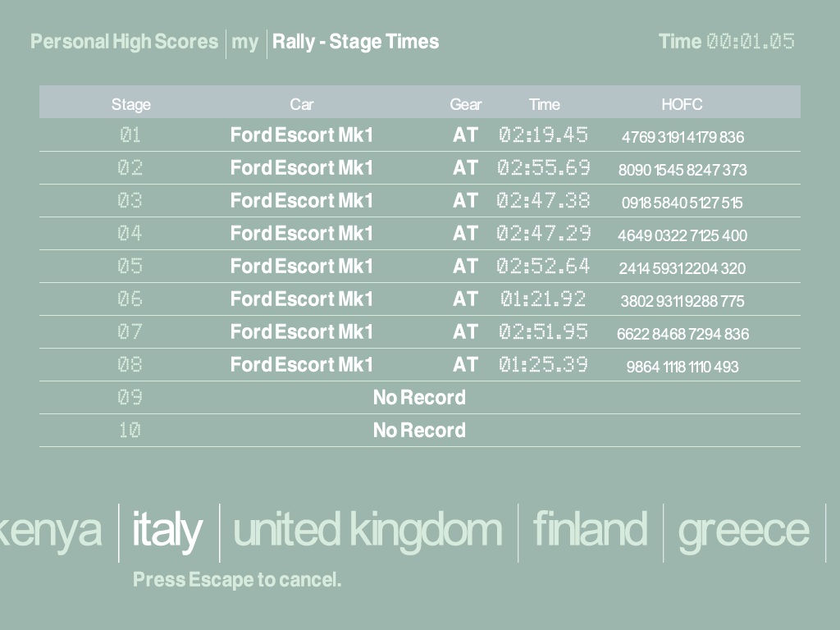Click the Stage column header
Image resolution: width=840 pixels, height=630 pixels.
coord(131,104)
